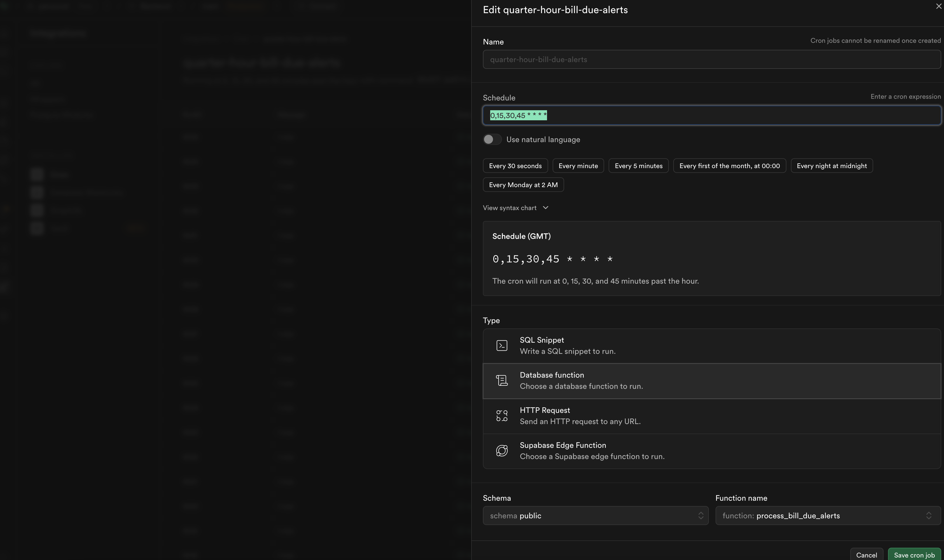Viewport: 944px width, 560px height.
Task: Click the function name selector arrows
Action: coord(929,516)
